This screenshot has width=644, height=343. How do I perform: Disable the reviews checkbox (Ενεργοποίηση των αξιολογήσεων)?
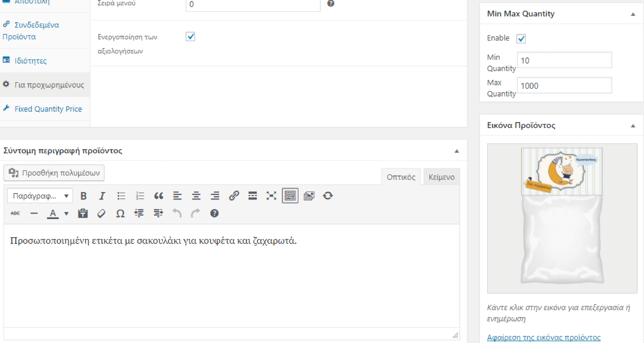pos(191,37)
